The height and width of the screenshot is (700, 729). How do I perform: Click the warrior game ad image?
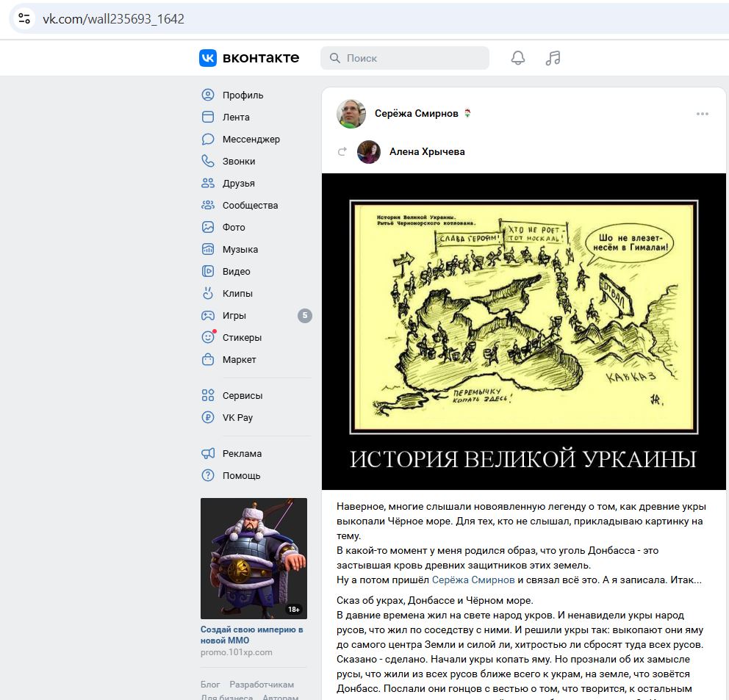(x=254, y=558)
